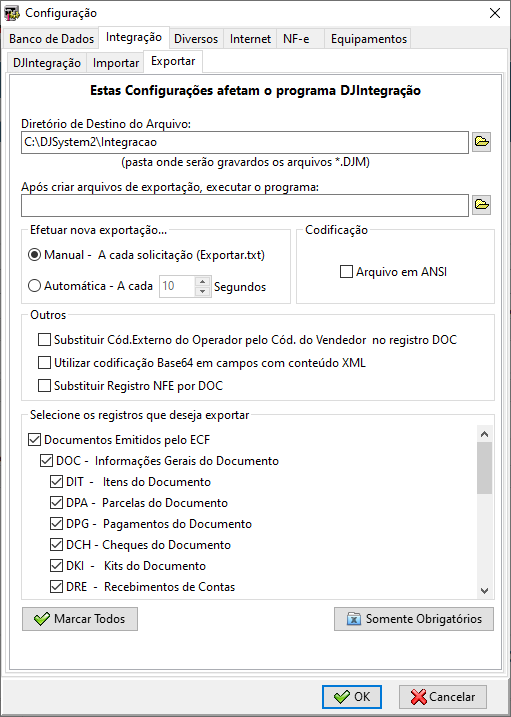511x717 pixels.
Task: Select Manual export radio option
Action: [x=35, y=255]
